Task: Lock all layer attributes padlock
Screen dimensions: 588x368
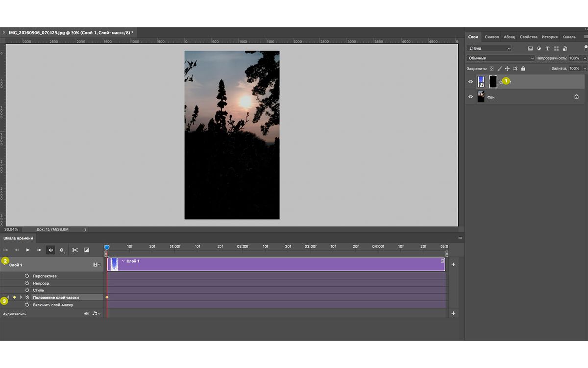Action: [523, 69]
